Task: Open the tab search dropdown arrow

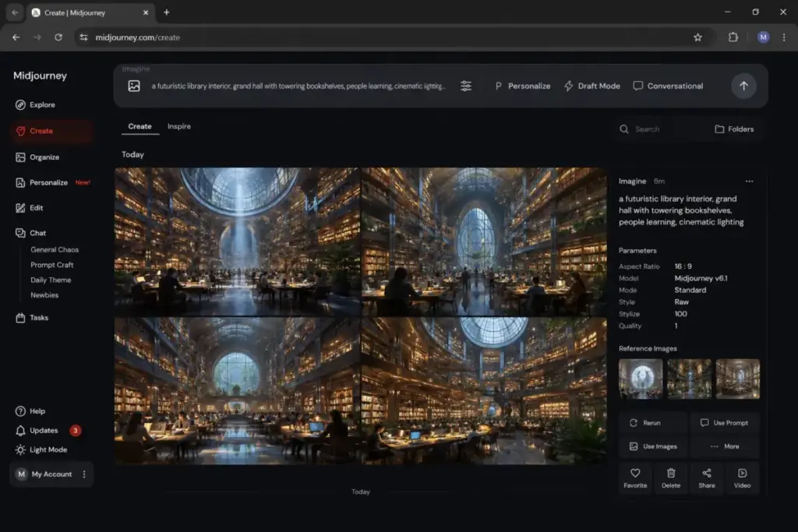Action: tap(15, 12)
